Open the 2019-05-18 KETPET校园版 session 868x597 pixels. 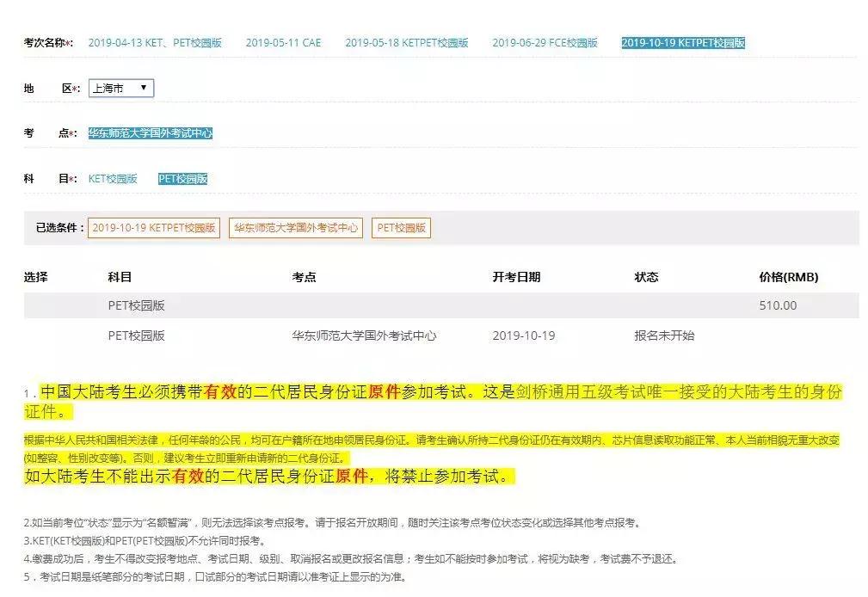coord(405,40)
